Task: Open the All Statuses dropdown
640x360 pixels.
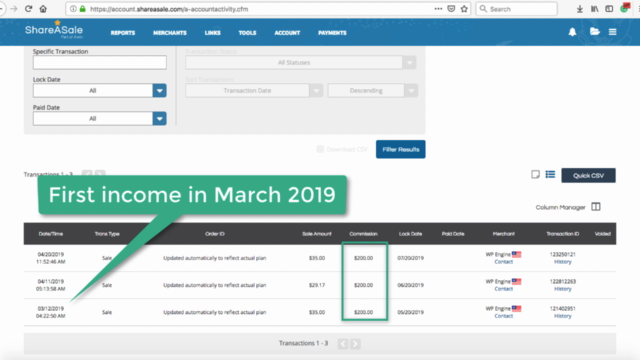Action: click(300, 62)
